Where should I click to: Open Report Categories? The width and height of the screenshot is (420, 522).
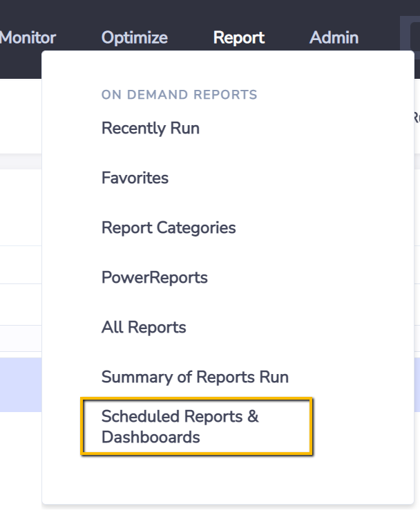tap(169, 228)
